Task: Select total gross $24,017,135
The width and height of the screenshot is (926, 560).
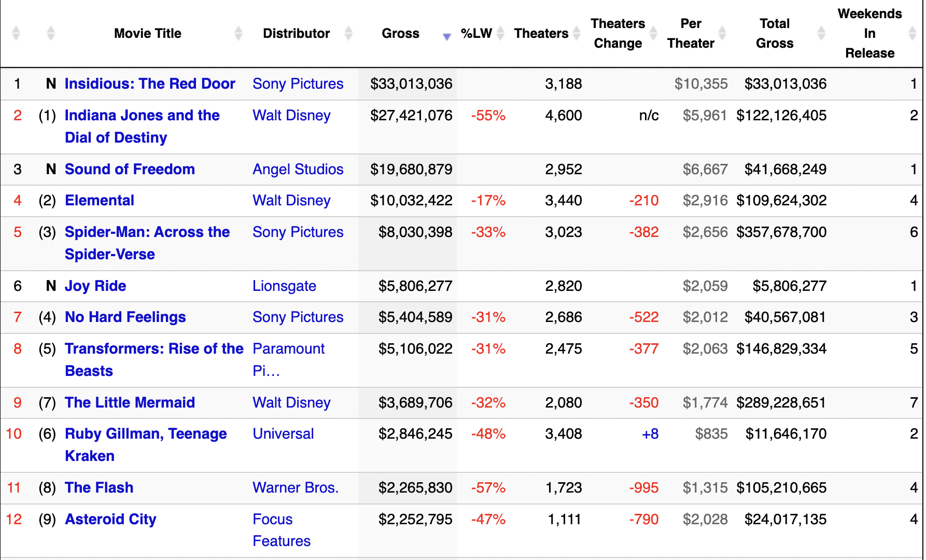Action: (785, 520)
